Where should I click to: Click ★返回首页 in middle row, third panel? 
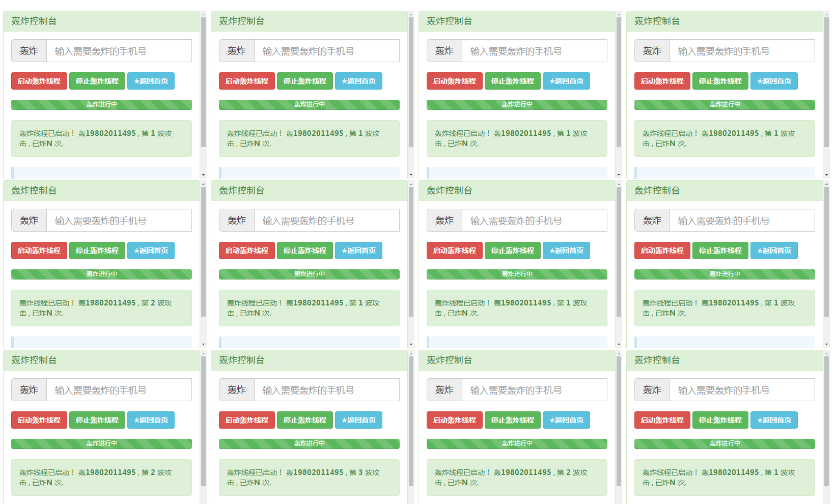(566, 250)
